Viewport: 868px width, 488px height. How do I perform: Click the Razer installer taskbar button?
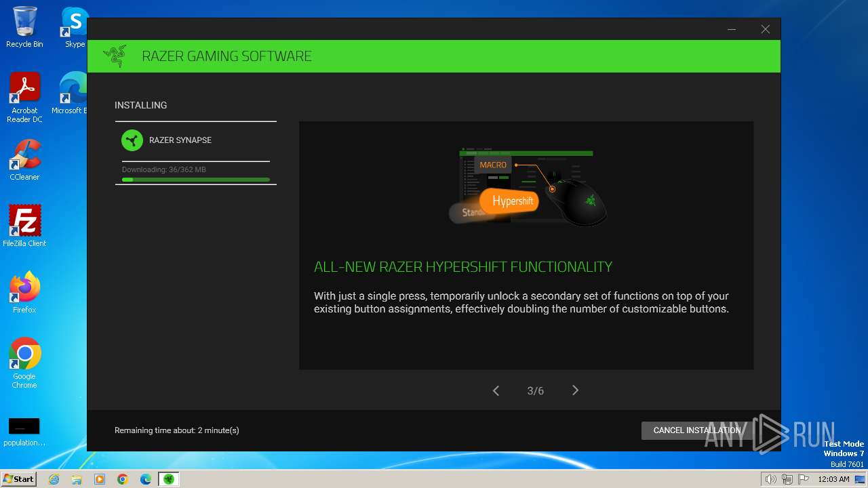point(169,479)
